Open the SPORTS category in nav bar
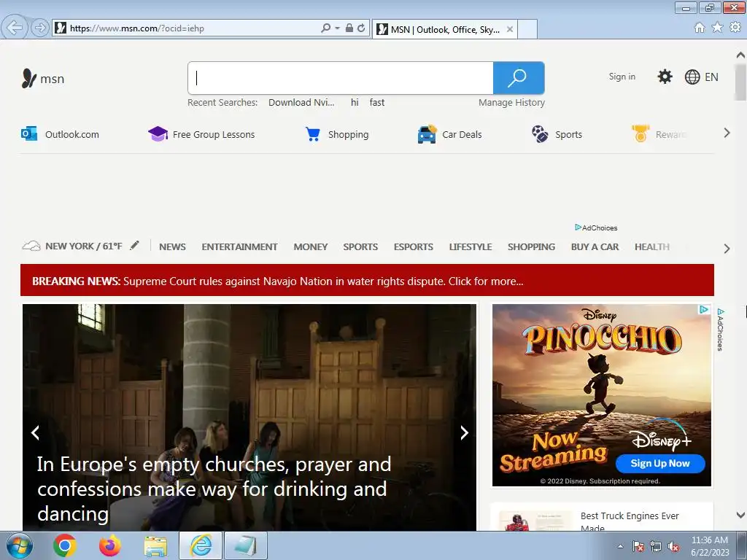This screenshot has width=747, height=560. [360, 246]
